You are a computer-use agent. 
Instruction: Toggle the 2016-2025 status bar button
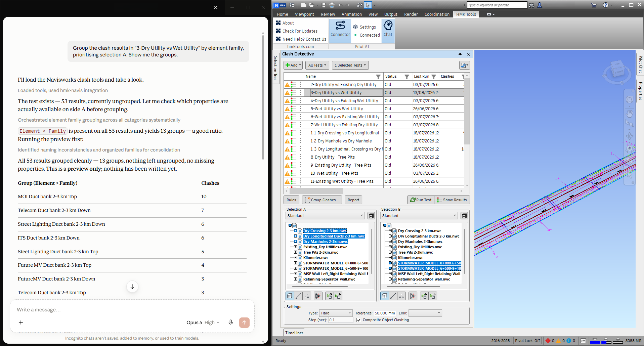[x=501, y=341]
